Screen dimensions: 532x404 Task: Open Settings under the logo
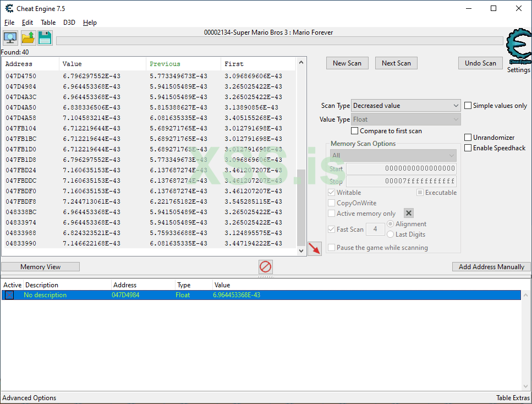pos(518,69)
